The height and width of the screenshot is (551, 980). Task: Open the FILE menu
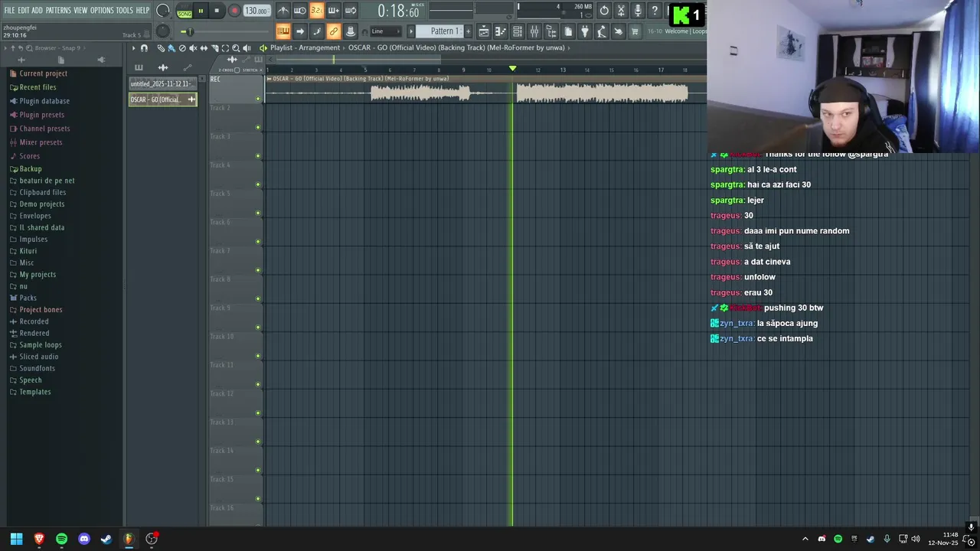(9, 11)
